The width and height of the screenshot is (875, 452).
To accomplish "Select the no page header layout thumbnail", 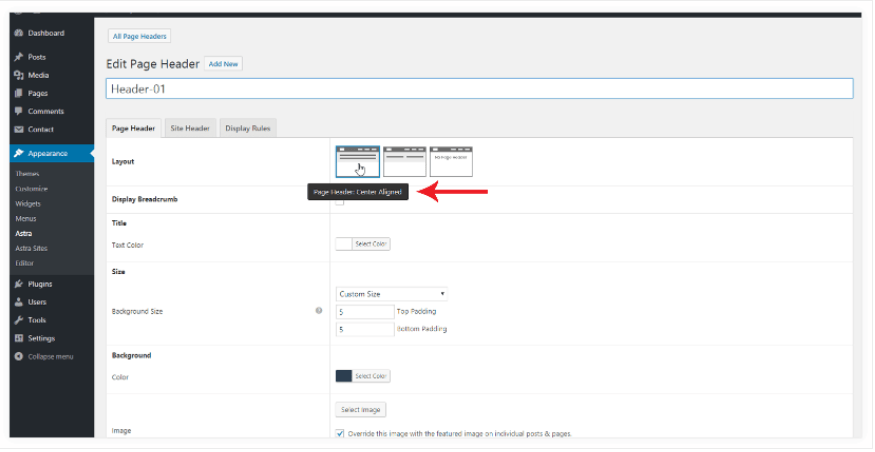I will pyautogui.click(x=451, y=162).
